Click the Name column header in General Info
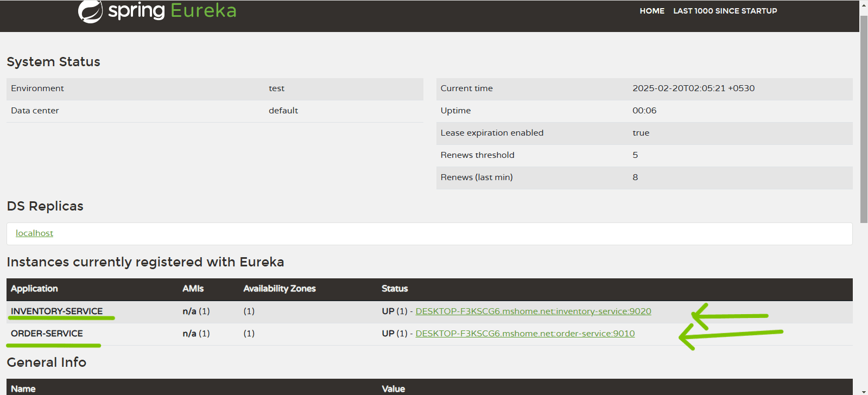This screenshot has height=395, width=868. click(x=23, y=389)
